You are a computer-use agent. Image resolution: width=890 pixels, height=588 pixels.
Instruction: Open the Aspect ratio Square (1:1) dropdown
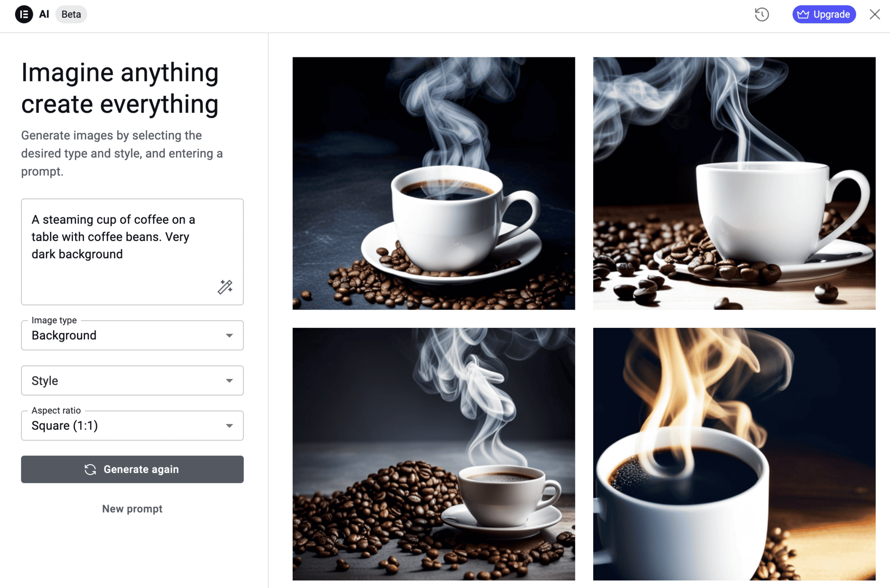[132, 426]
